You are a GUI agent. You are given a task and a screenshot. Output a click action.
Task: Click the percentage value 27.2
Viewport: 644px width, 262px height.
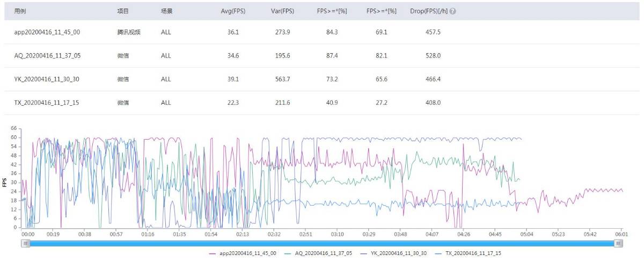381,103
